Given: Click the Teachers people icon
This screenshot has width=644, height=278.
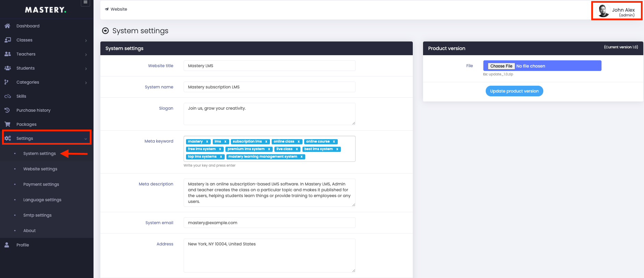Looking at the screenshot, I should point(8,54).
